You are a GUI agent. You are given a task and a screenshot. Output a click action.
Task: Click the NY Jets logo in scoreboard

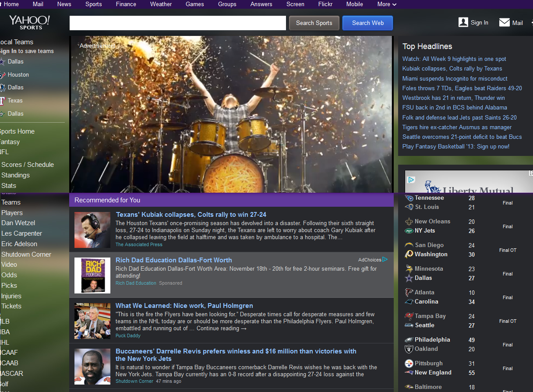[x=409, y=231]
